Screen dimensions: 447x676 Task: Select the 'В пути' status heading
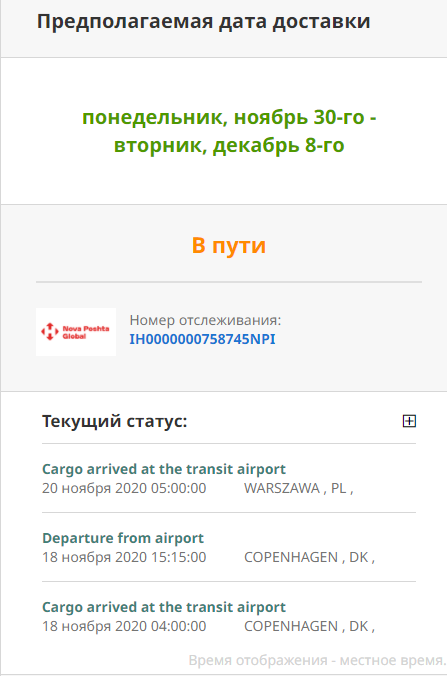228,245
